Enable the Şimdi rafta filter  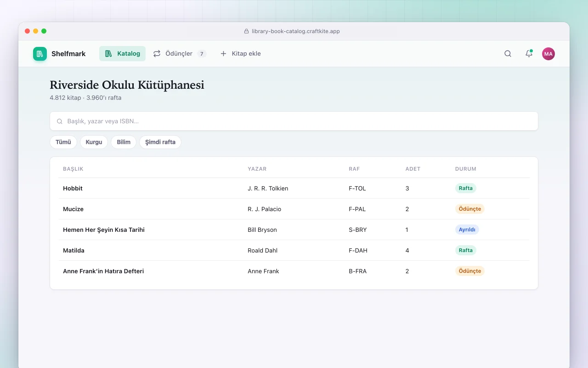160,142
